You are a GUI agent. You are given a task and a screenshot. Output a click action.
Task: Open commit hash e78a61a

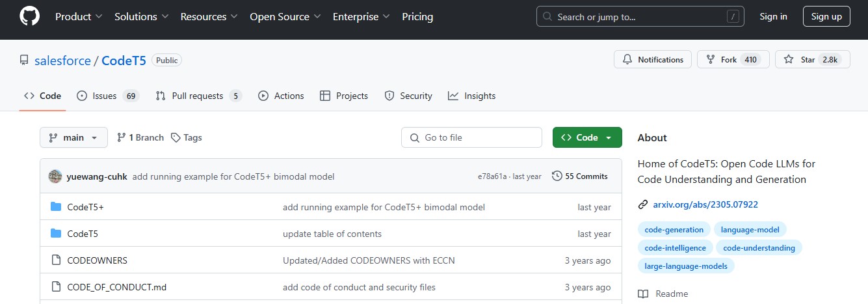(492, 176)
